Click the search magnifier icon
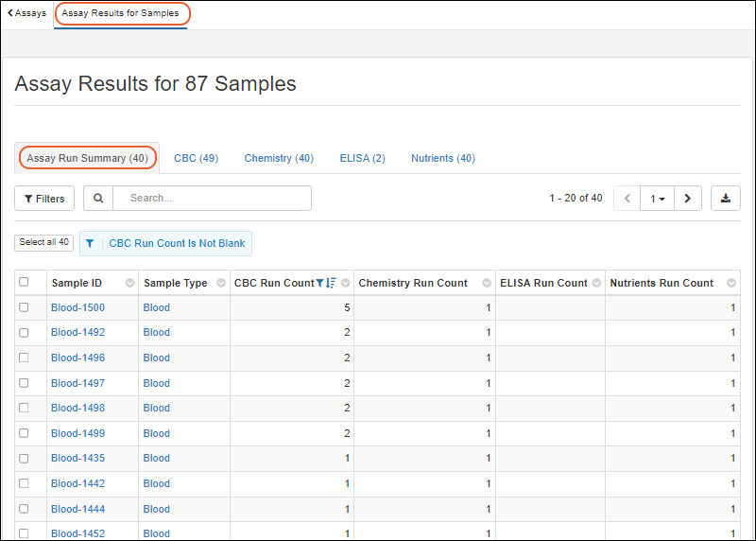The width and height of the screenshot is (756, 541). tap(98, 199)
